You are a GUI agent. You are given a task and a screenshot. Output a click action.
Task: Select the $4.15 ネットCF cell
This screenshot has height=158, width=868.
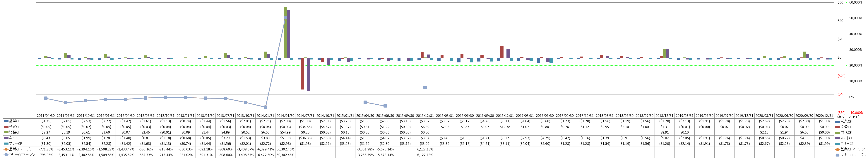[804, 138]
